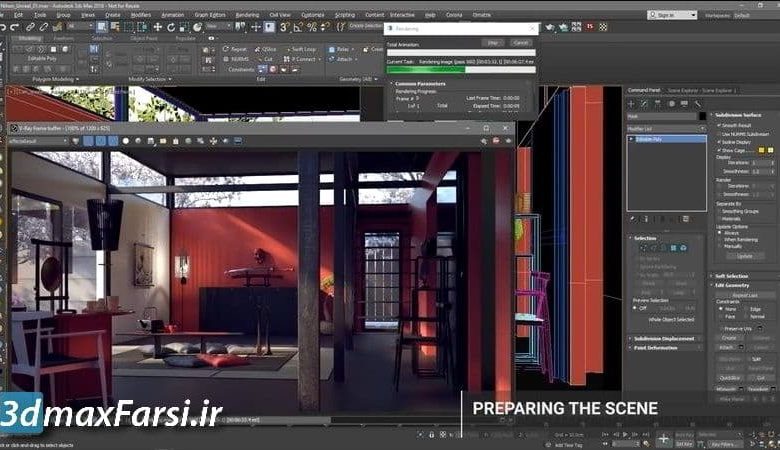The width and height of the screenshot is (780, 450).
Task: Toggle Show Cage checkbox
Action: (x=719, y=150)
